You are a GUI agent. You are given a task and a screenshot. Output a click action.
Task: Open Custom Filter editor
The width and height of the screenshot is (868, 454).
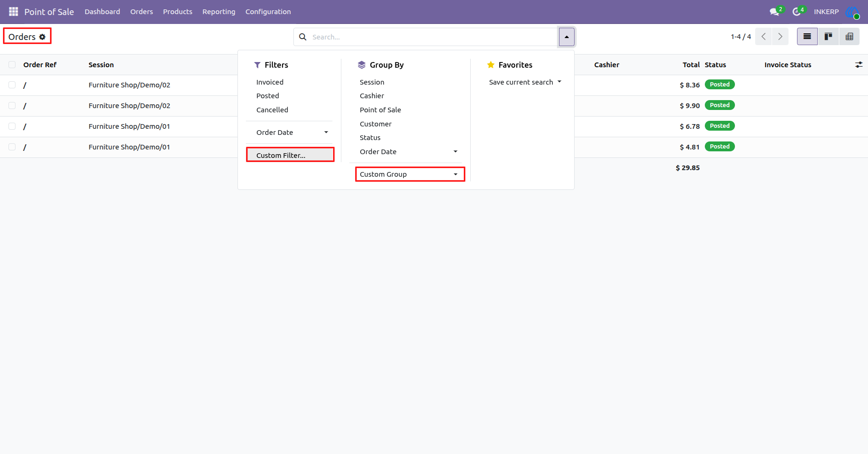coord(290,155)
